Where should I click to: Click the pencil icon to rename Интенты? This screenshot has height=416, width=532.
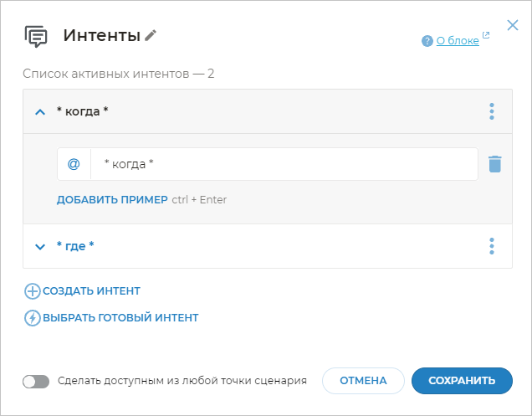tap(151, 35)
